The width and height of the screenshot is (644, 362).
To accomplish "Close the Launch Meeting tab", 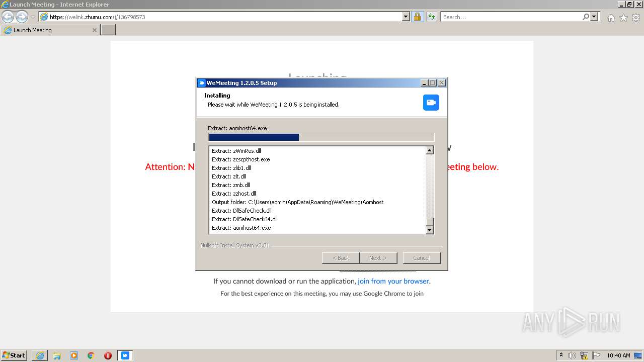I will coord(95,30).
